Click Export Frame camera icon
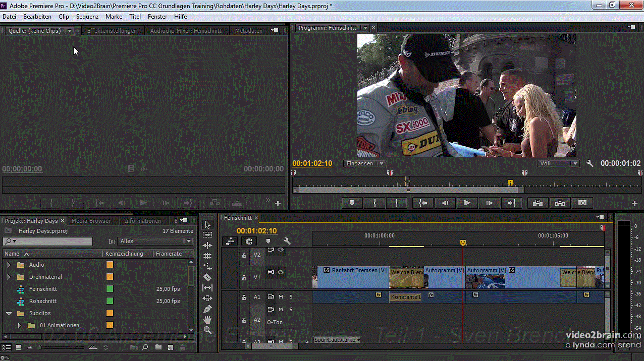Viewport: 644px width, 361px height. [582, 203]
